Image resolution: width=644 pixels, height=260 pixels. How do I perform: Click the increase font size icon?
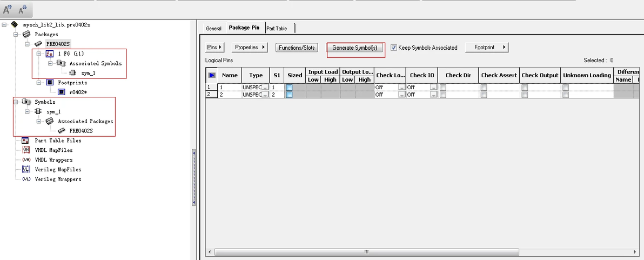pyautogui.click(x=8, y=9)
